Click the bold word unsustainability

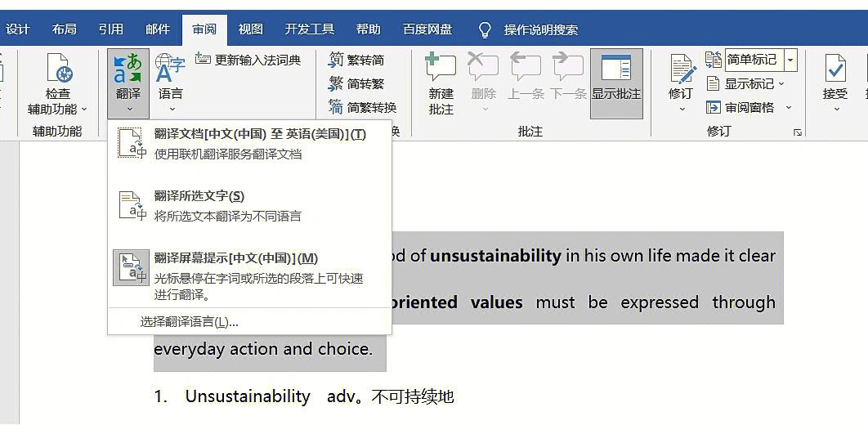click(495, 255)
